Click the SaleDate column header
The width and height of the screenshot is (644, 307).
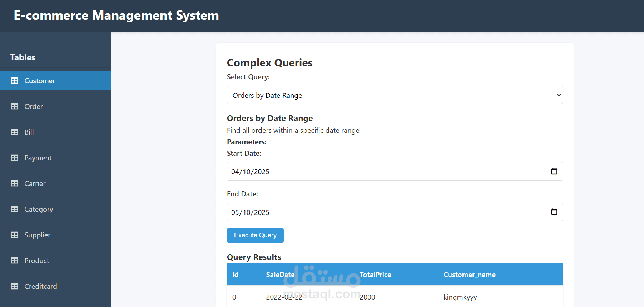pyautogui.click(x=280, y=275)
